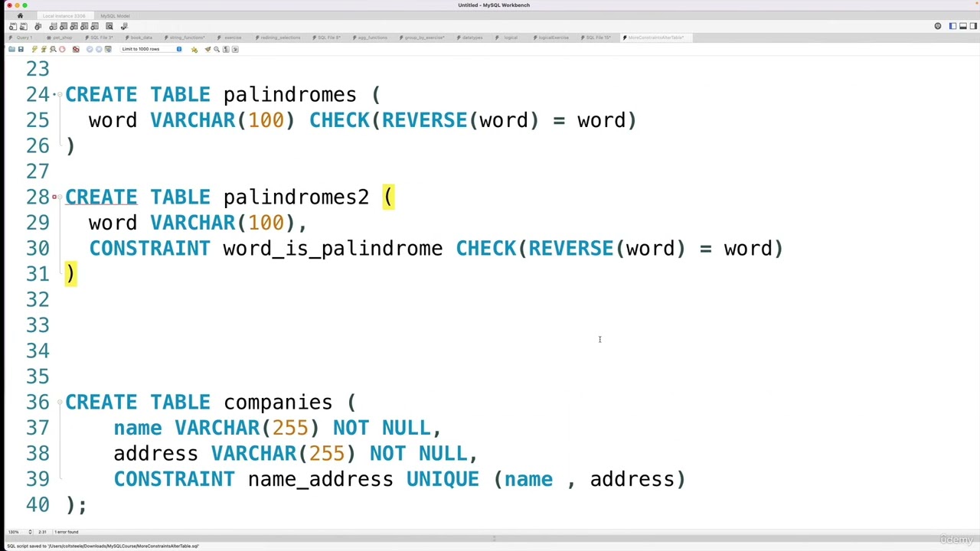The image size is (980, 551).
Task: Click the highlighted opening parenthesis on line 28
Action: 388,197
